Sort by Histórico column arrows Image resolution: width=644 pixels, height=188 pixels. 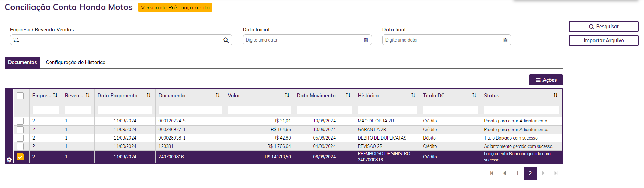pos(413,95)
